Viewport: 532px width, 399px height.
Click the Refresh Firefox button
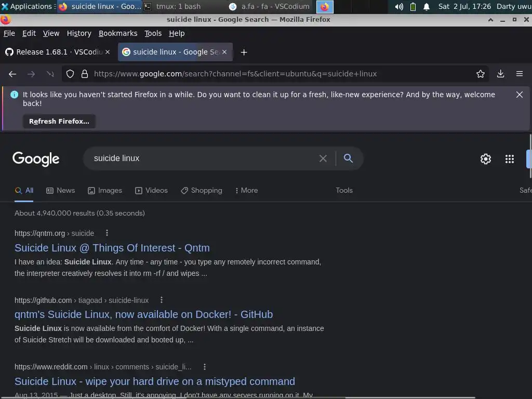click(59, 122)
